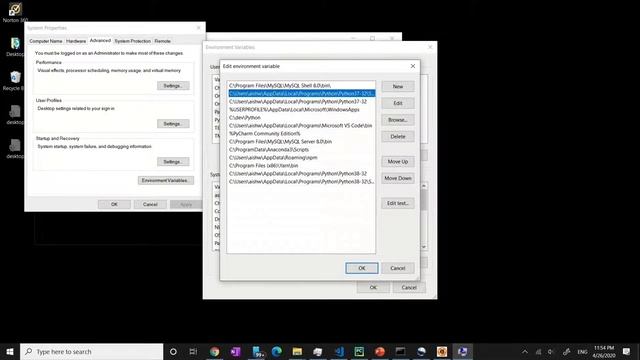640x360 pixels.
Task: Confirm Edit environment variable dialog with OK
Action: 362,268
